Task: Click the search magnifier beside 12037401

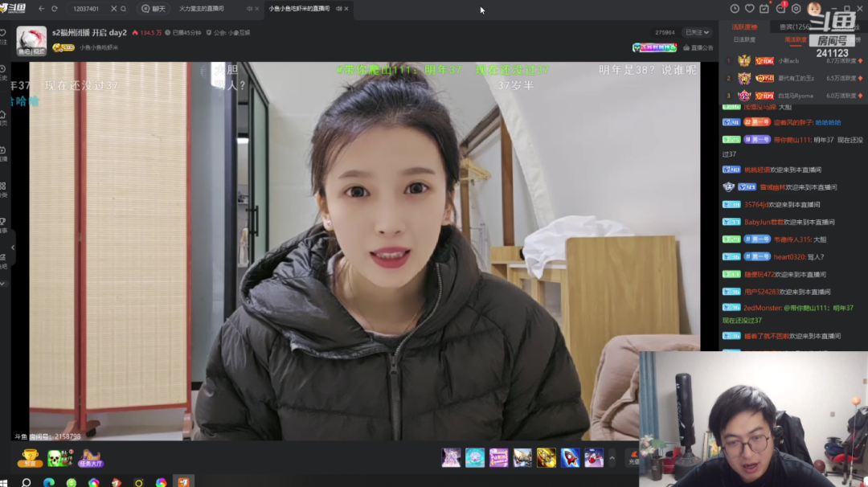Action: coord(124,8)
